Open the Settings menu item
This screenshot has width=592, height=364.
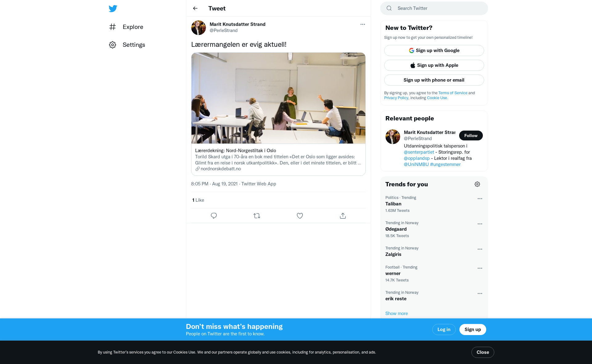point(127,45)
